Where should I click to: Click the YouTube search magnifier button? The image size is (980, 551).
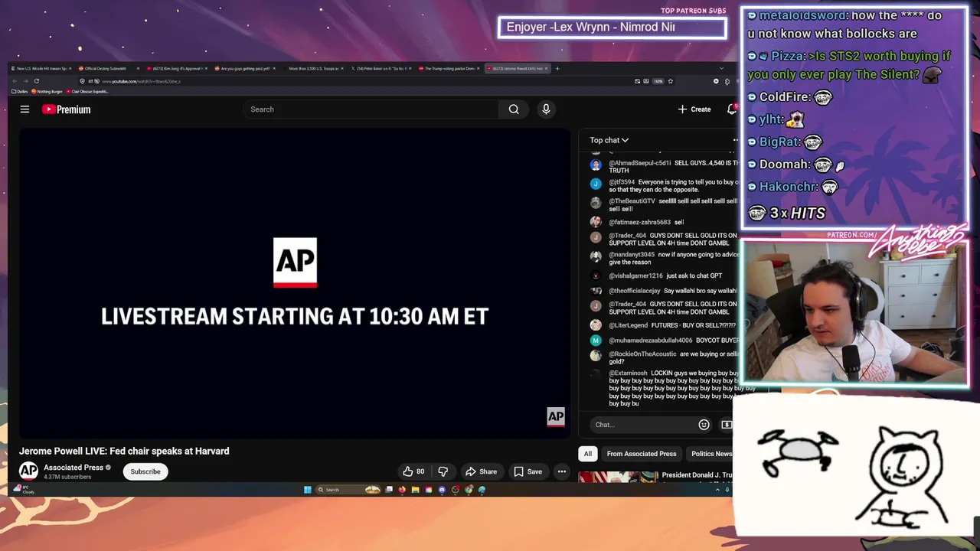tap(514, 109)
